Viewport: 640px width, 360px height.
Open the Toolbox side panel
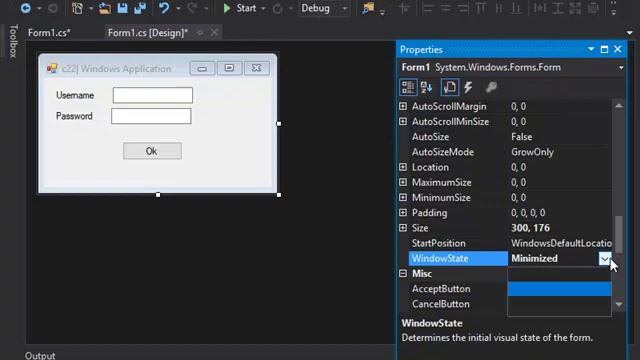tap(13, 41)
